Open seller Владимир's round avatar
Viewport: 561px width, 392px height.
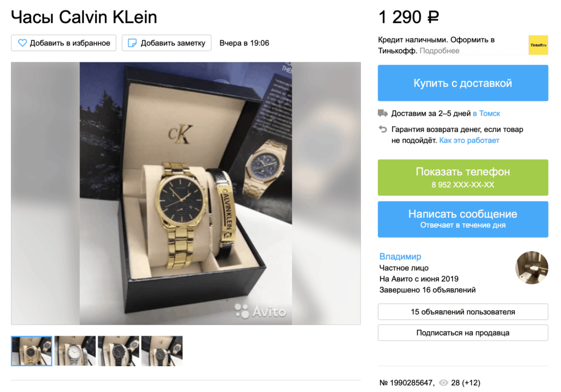(531, 268)
